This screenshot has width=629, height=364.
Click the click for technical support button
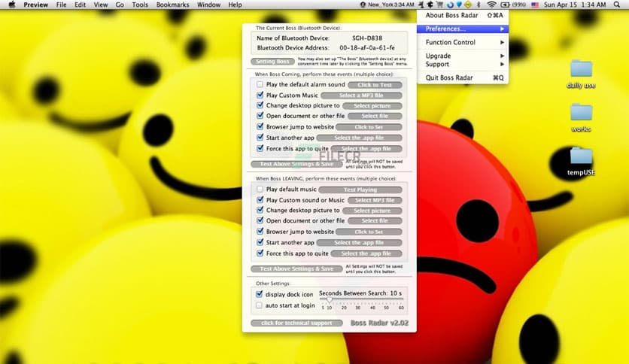pos(296,323)
